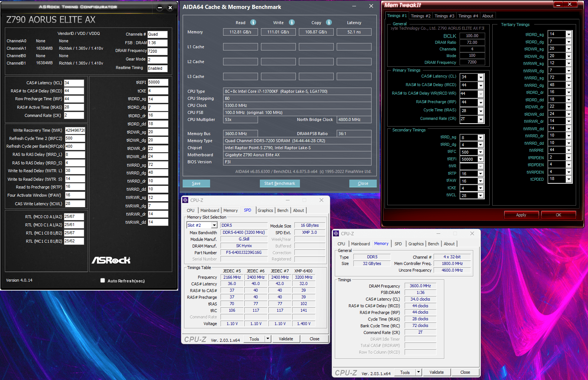Minimize the Mem TweakIt window

click(x=558, y=4)
